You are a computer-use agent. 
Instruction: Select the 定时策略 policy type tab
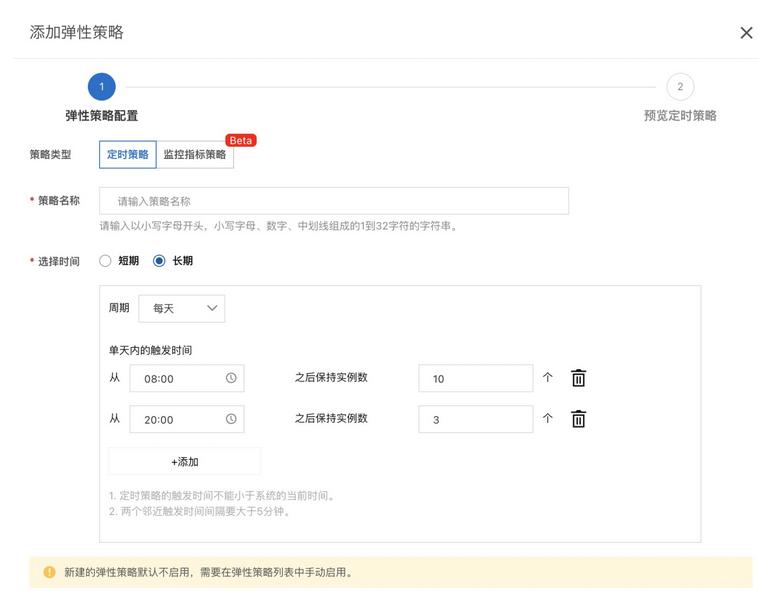tap(128, 154)
